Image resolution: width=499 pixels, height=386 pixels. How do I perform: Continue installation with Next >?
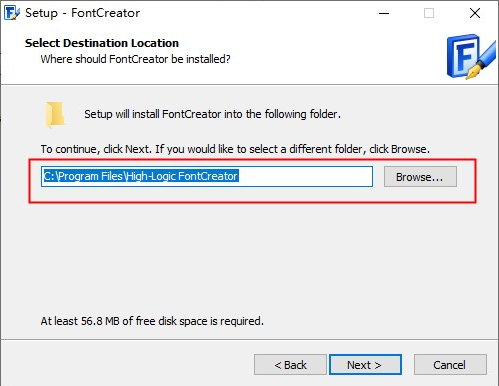coord(365,365)
